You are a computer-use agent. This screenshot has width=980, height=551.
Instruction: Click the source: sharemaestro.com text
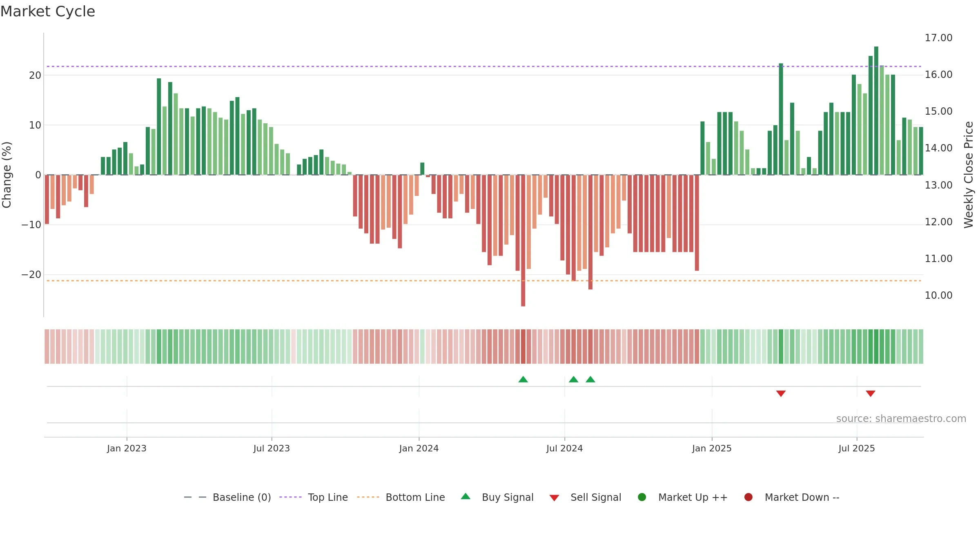coord(901,418)
